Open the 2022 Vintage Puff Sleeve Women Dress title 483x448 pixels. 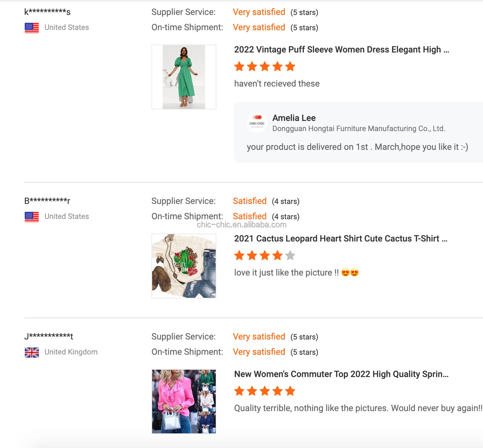pyautogui.click(x=341, y=50)
